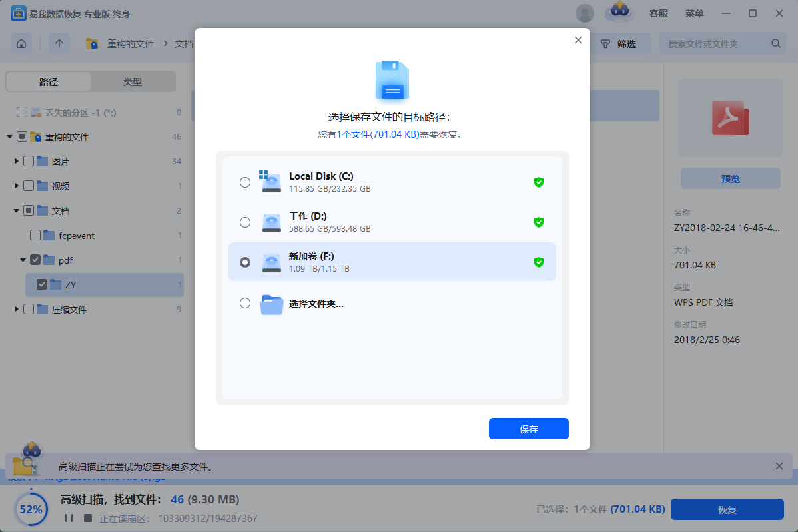Image resolution: width=798 pixels, height=532 pixels.
Task: Select the 工作 (D:) drive radio button
Action: click(245, 222)
